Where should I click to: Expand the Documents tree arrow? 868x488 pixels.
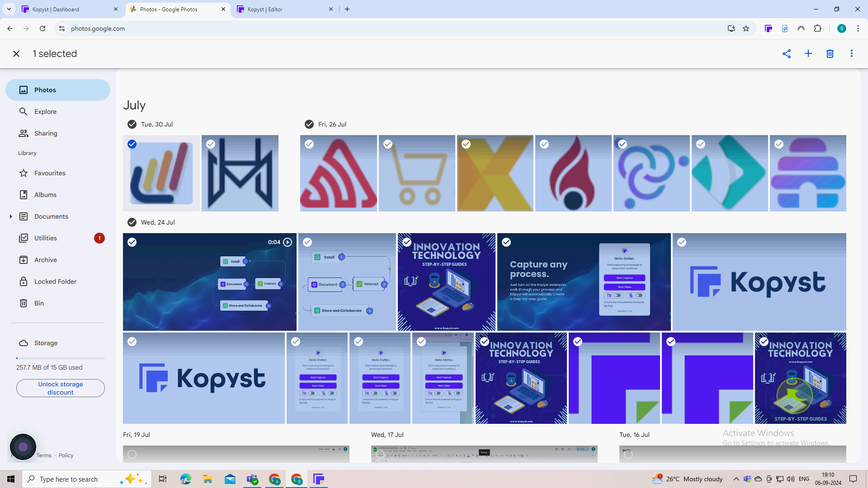click(x=11, y=216)
